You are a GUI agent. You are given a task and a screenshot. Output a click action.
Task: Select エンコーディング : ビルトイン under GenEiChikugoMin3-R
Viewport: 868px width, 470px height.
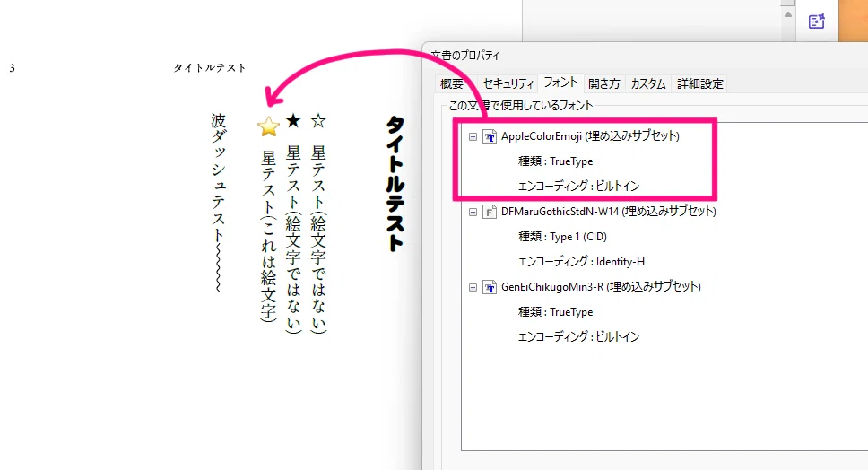pos(578,336)
